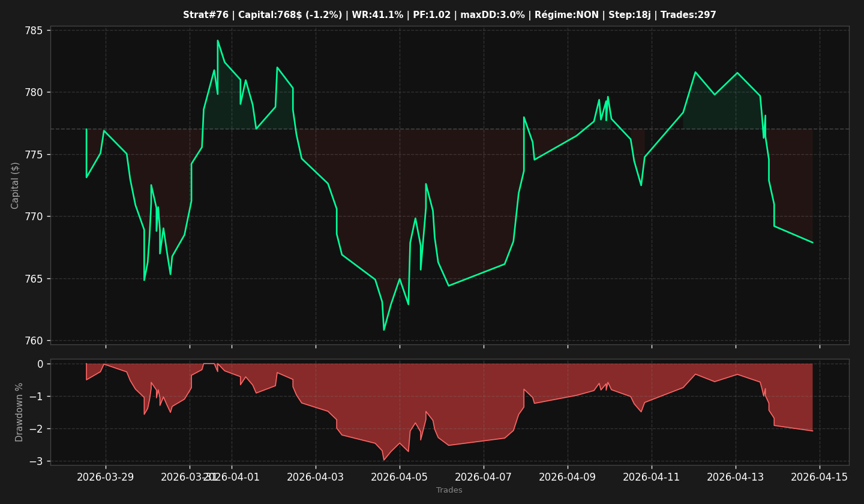Click the 2026-04-03 date tick label
Viewport: 864px width, 504px height.
(x=316, y=477)
